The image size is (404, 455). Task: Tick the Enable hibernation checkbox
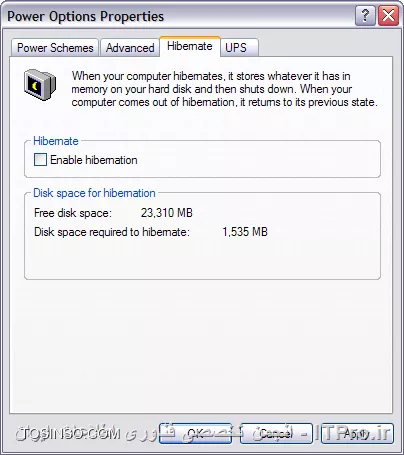[40, 160]
